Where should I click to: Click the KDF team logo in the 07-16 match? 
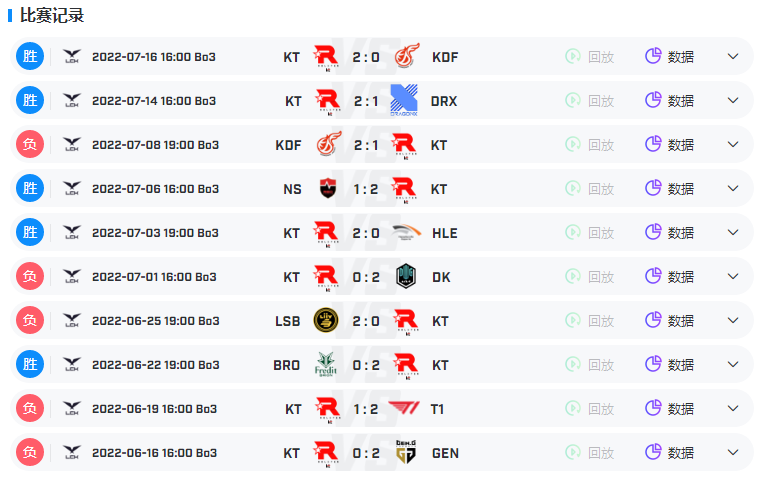coord(407,56)
